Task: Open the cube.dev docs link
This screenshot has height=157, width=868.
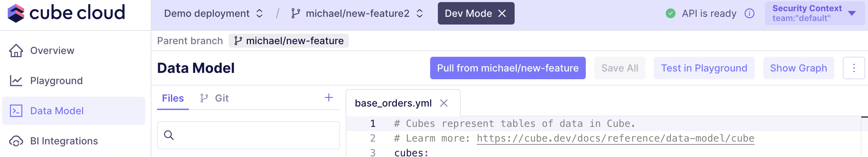Action: click(615, 138)
